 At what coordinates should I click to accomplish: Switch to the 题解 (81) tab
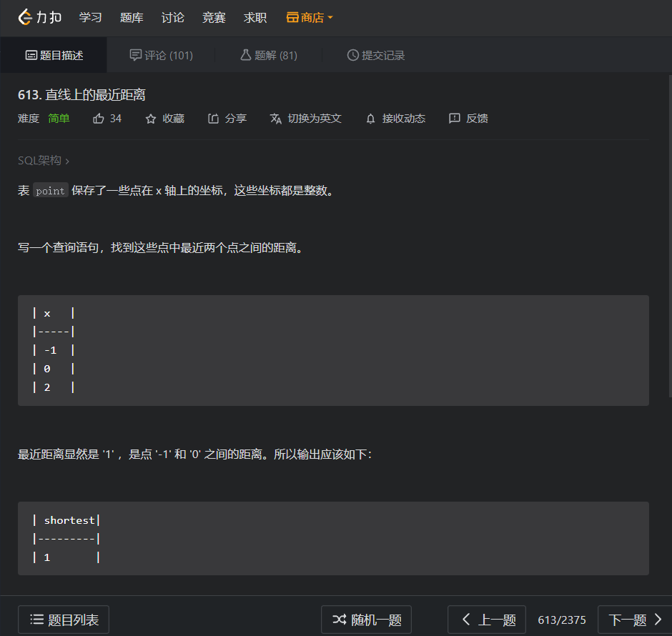coord(269,55)
